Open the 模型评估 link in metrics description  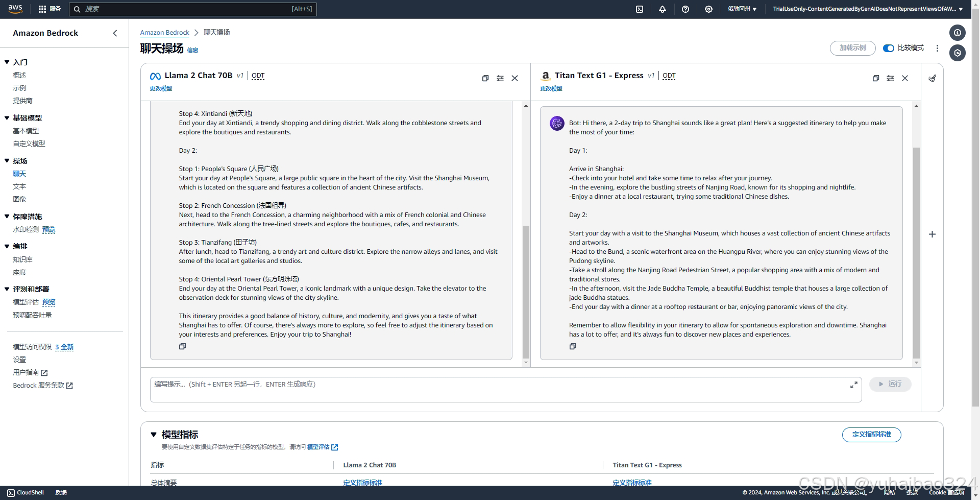click(x=322, y=447)
